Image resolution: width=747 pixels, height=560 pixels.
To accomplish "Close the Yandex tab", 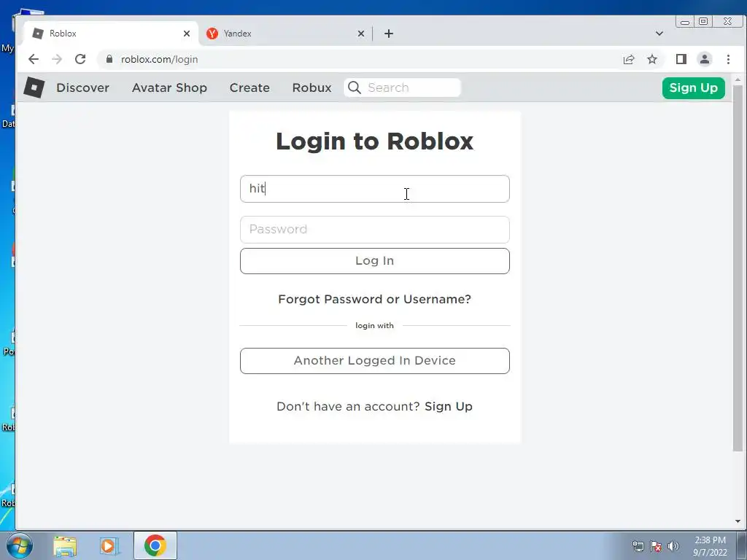I will pyautogui.click(x=361, y=34).
